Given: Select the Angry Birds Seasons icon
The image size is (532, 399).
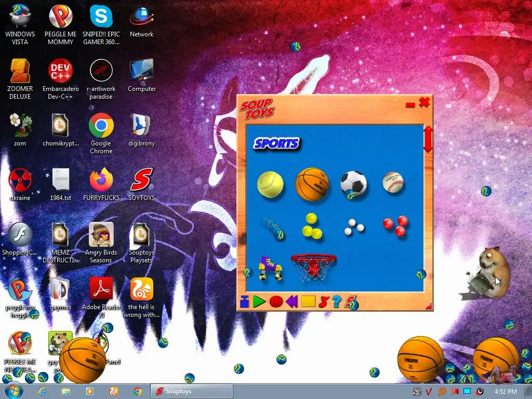Looking at the screenshot, I should pyautogui.click(x=101, y=243).
